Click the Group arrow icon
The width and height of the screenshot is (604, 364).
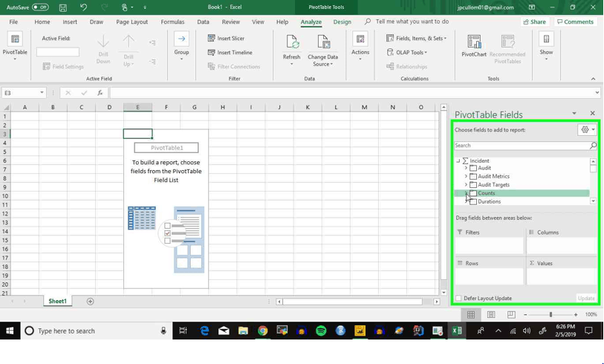(x=181, y=39)
